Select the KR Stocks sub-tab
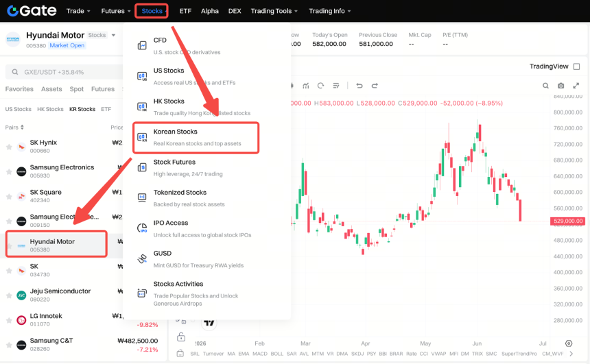 pos(82,109)
